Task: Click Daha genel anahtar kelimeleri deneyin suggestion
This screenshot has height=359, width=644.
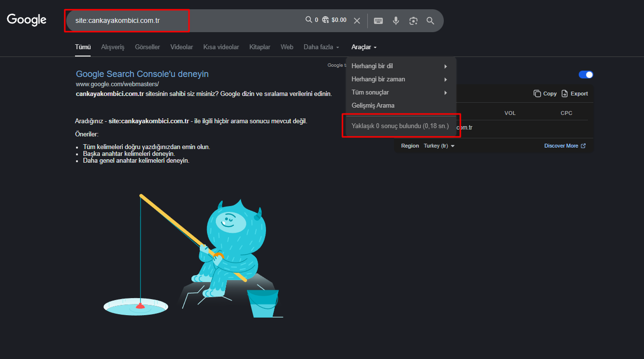Action: click(x=136, y=160)
